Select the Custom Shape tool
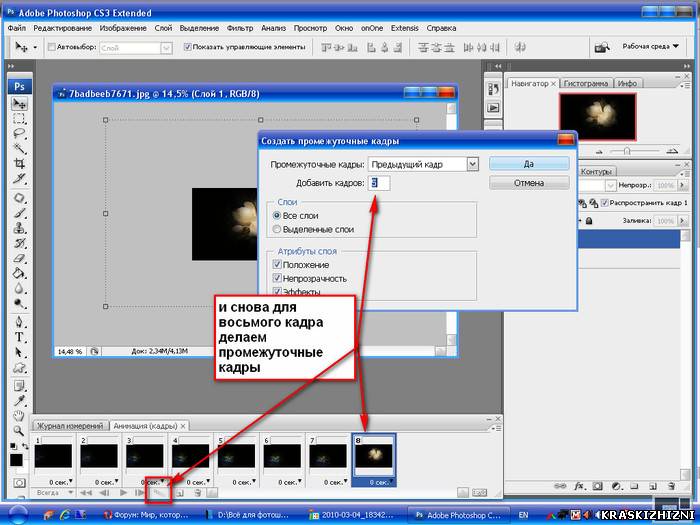 point(19,367)
